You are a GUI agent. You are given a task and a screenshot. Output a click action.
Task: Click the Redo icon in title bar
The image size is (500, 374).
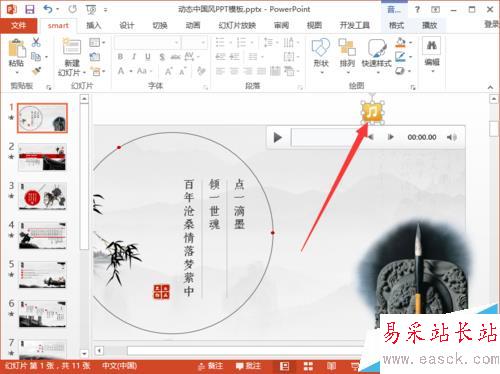(72, 9)
